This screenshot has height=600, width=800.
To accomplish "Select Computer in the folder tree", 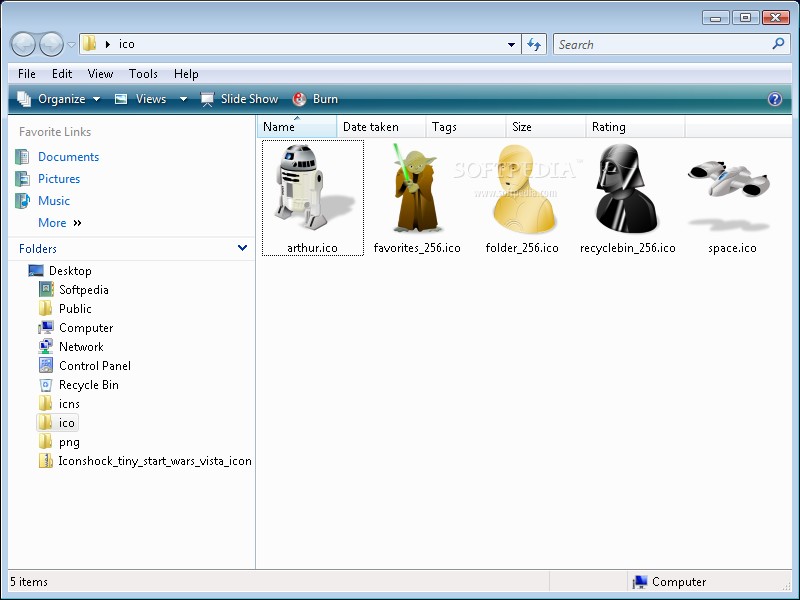I will point(86,328).
